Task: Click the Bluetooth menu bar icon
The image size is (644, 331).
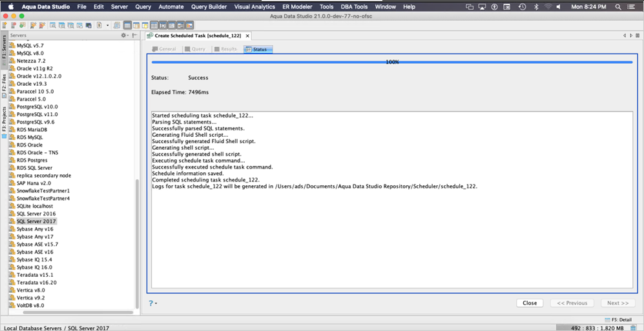Action: pyautogui.click(x=536, y=7)
